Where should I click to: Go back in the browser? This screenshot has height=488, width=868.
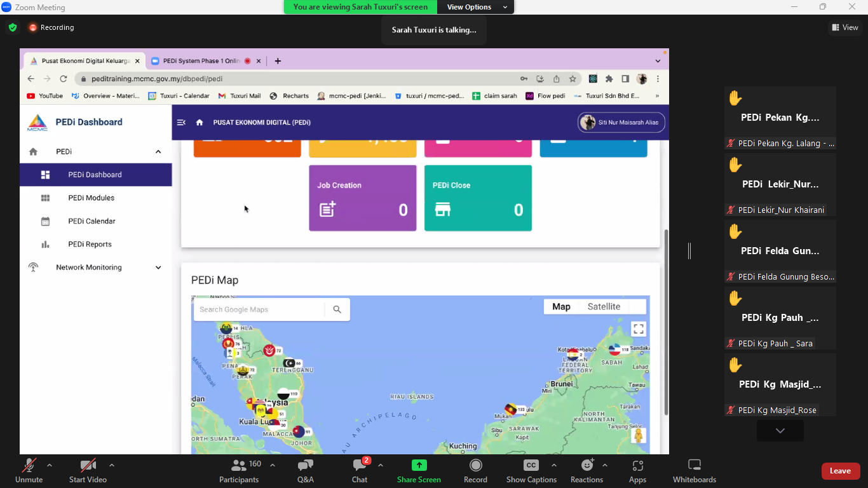31,79
